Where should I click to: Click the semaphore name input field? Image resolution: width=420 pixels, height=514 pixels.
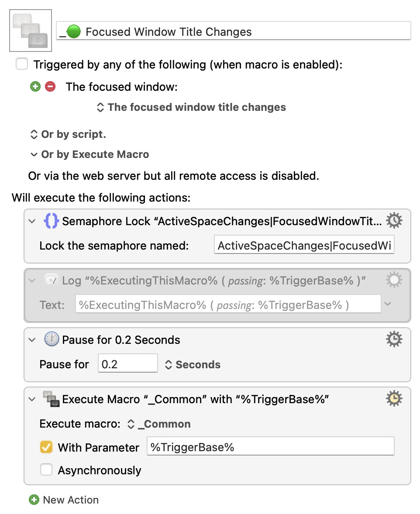pyautogui.click(x=305, y=246)
